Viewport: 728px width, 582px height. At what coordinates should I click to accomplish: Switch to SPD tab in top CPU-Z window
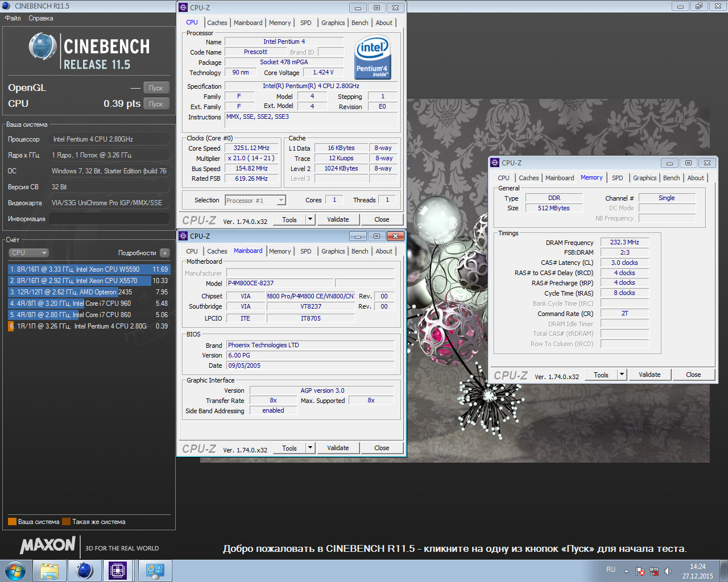coord(306,23)
